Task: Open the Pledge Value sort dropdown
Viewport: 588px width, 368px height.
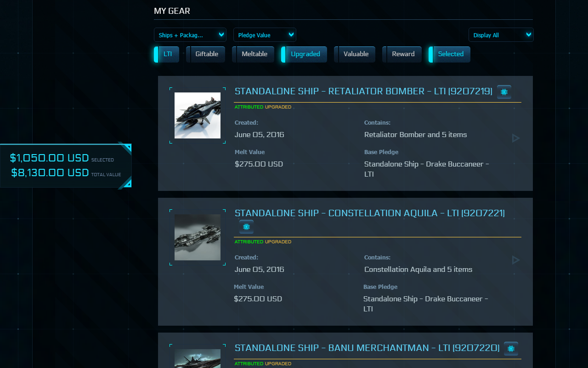Action: [265, 34]
